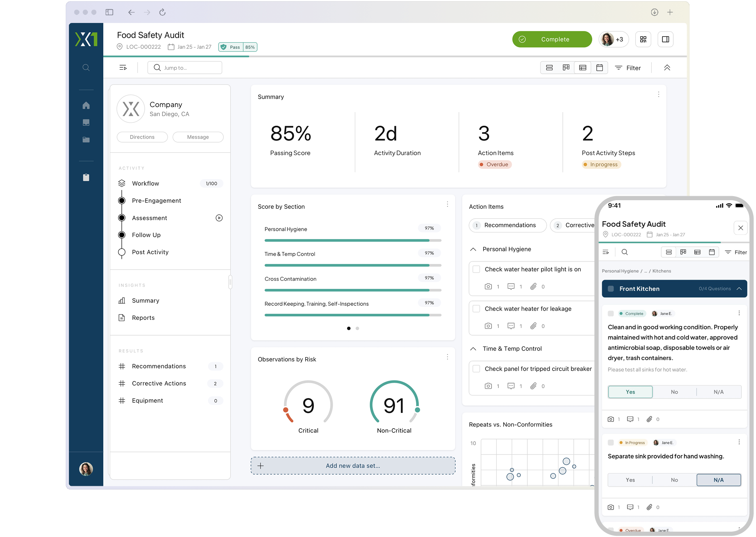Go to second page dot in Score by Section

(357, 328)
